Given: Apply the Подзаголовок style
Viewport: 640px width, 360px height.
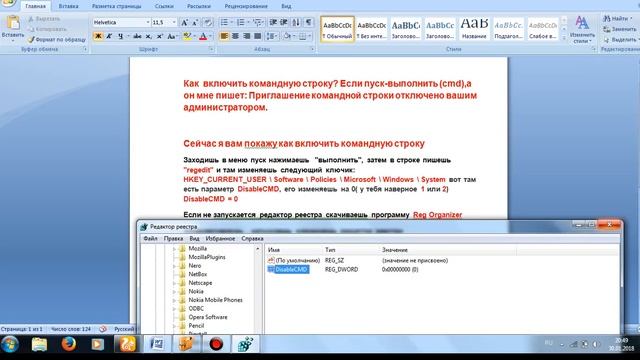Looking at the screenshot, I should 509,29.
